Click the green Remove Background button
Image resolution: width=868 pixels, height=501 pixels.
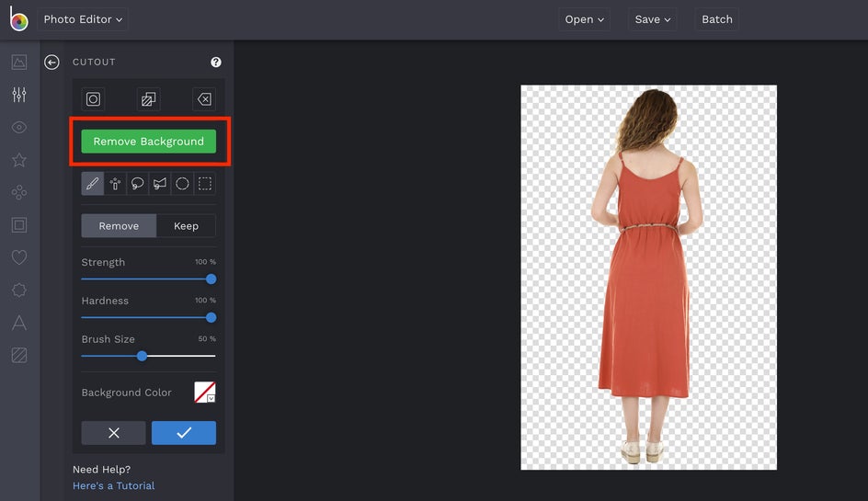pyautogui.click(x=148, y=142)
